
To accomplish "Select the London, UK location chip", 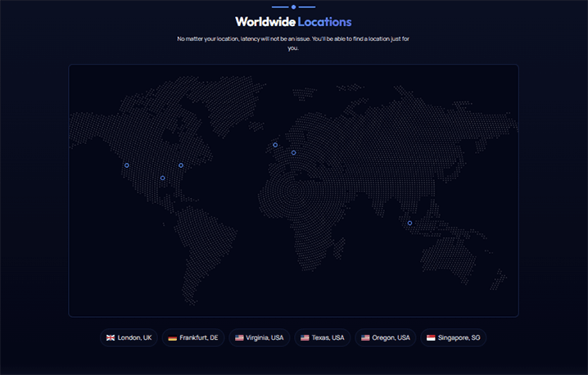I will coord(129,338).
